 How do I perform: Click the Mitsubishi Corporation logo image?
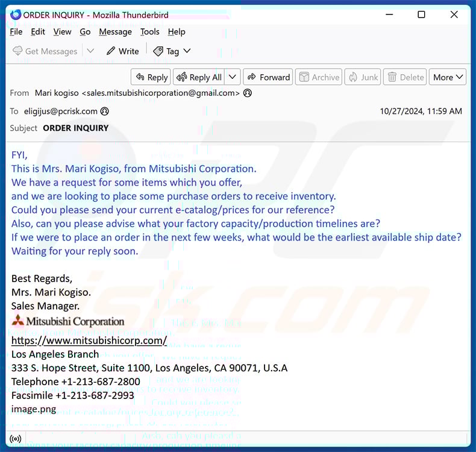[x=68, y=321]
